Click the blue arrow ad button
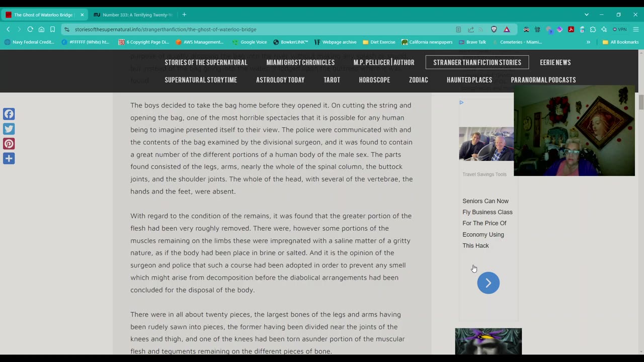Image resolution: width=644 pixels, height=362 pixels. pyautogui.click(x=488, y=283)
